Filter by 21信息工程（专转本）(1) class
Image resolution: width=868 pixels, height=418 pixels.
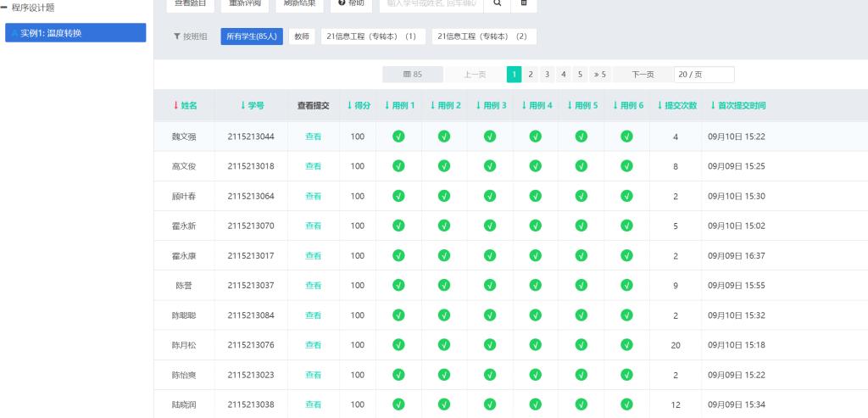click(x=373, y=36)
